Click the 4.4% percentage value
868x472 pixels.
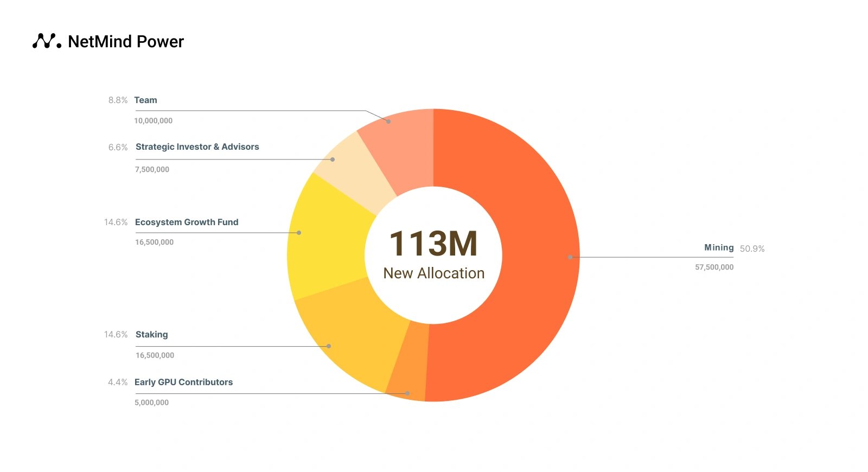tap(118, 382)
